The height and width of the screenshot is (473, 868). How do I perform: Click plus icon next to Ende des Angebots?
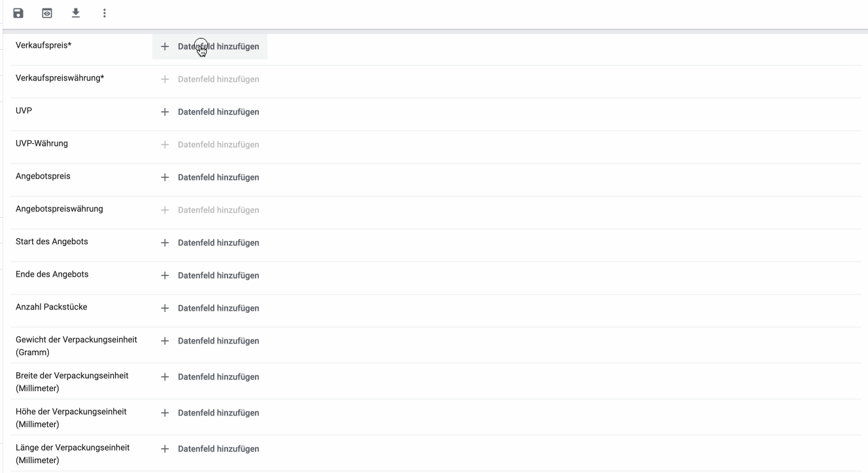(165, 275)
